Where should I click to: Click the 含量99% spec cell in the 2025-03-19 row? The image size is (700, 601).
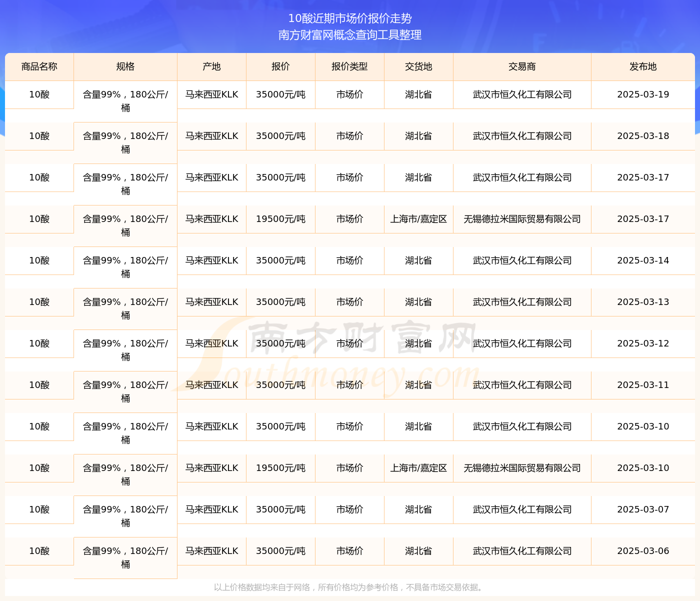[125, 101]
